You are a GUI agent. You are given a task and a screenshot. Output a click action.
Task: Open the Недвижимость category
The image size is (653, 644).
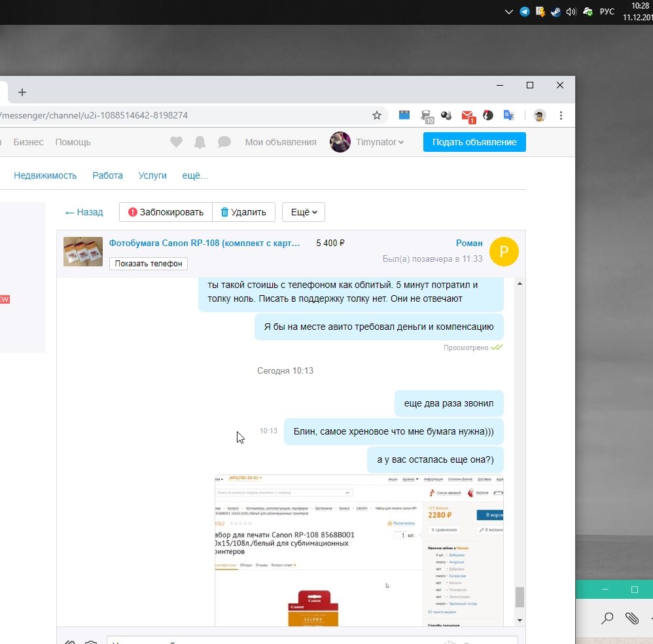tap(45, 176)
